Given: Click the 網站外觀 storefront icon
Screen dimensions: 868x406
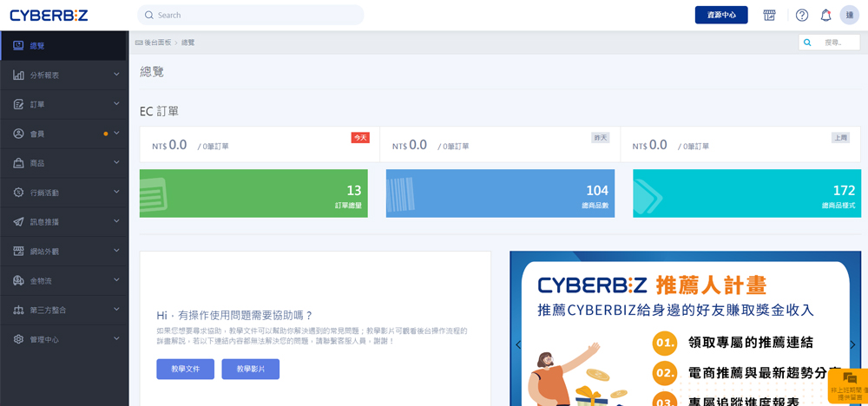Looking at the screenshot, I should click(x=18, y=251).
